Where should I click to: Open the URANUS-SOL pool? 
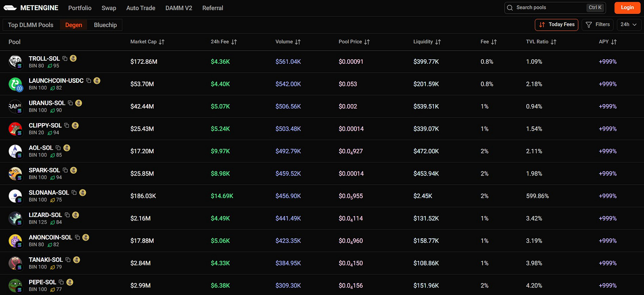pyautogui.click(x=47, y=103)
